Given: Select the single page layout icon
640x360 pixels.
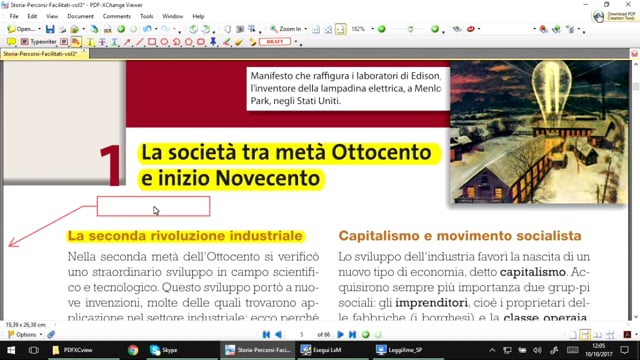Looking at the screenshot, I should pos(573,335).
